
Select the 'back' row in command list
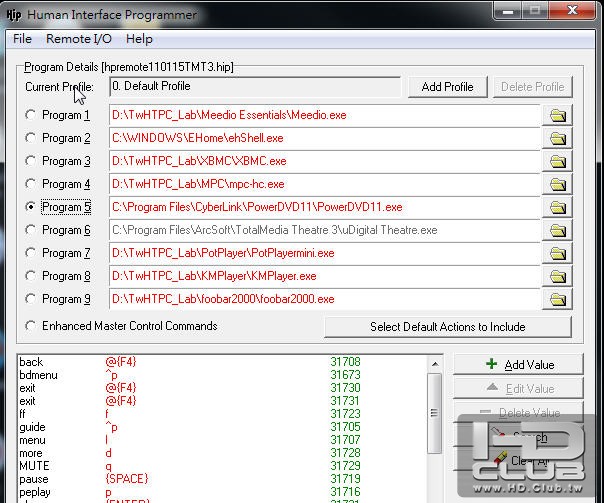222,362
